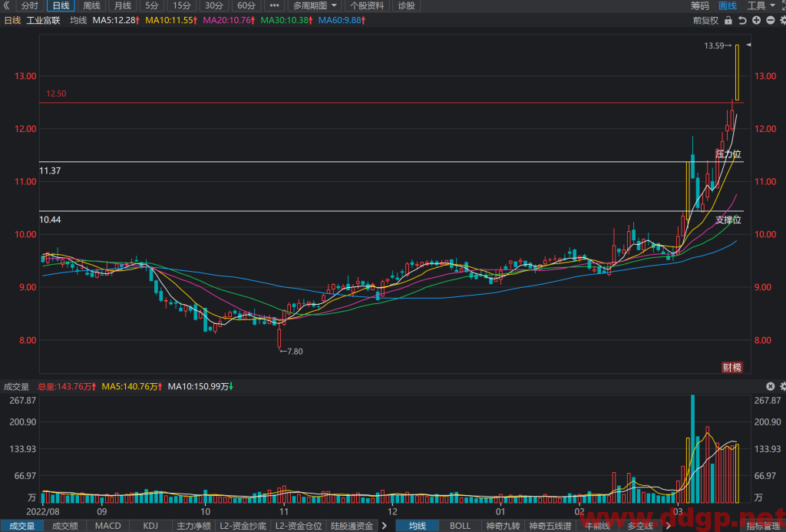Select the 12.50 red horizontal line label
This screenshot has width=786, height=532.
pos(56,94)
